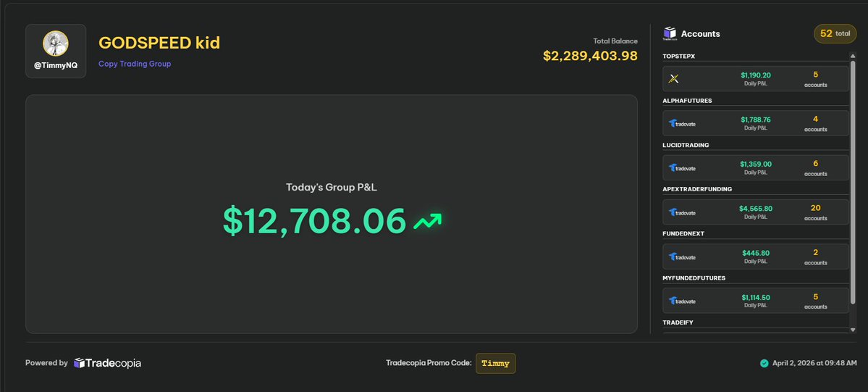This screenshot has width=868, height=392.
Task: Click the Tradovate logo in the APEXTRADERFUNDING row
Action: 682,212
